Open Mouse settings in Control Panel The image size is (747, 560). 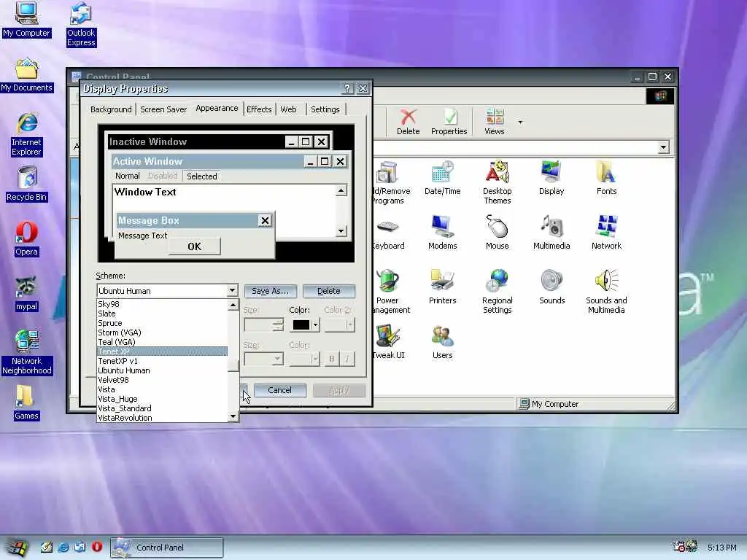point(497,233)
